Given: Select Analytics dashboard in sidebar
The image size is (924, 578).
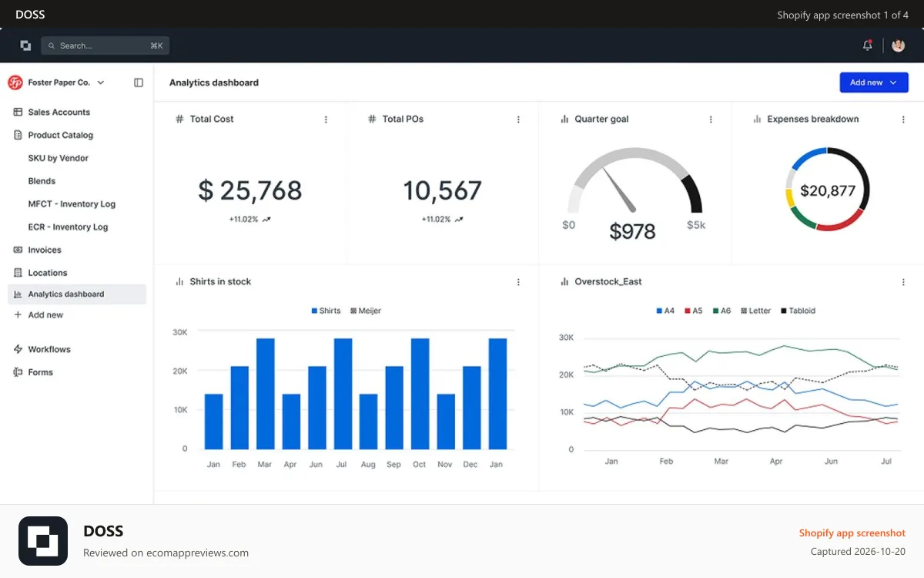Looking at the screenshot, I should pos(77,294).
